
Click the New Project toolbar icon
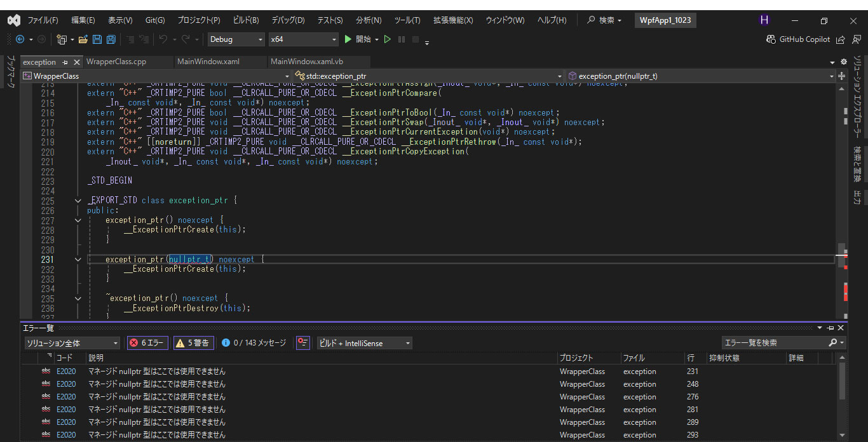pyautogui.click(x=62, y=39)
